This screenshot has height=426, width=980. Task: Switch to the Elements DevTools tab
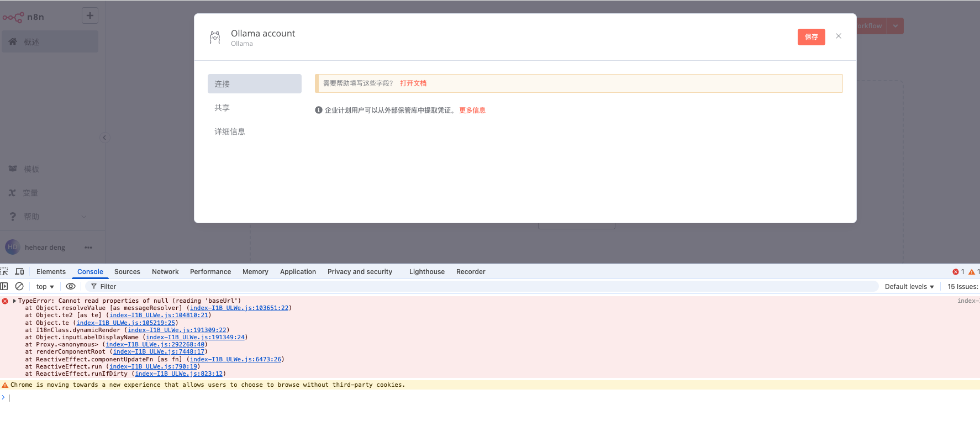click(x=51, y=272)
